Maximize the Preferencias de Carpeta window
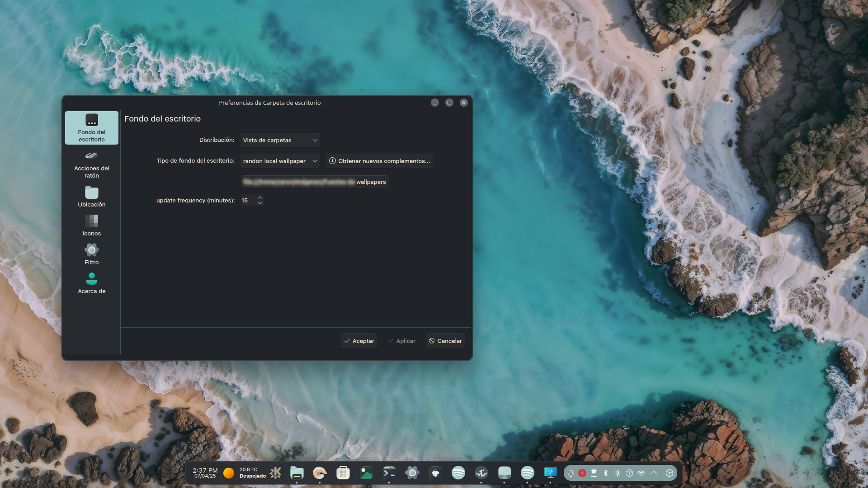Screen dimensions: 868x488 click(449, 103)
